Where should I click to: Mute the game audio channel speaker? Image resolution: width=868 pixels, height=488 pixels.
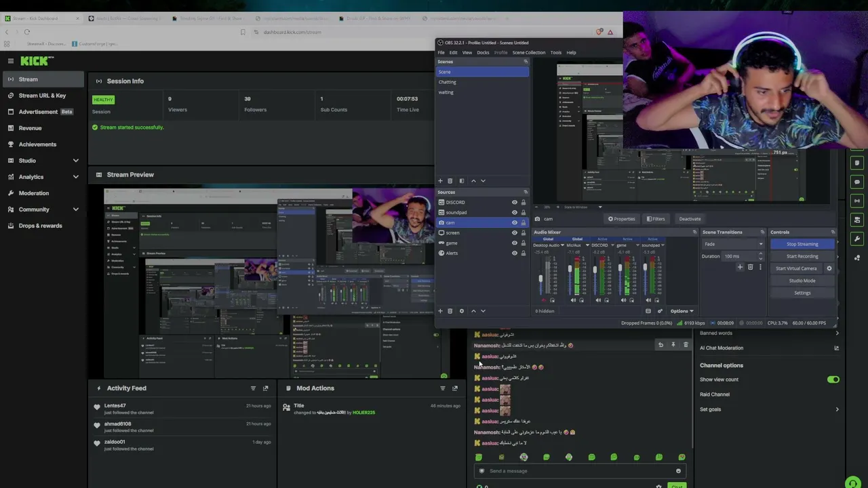pos(623,300)
